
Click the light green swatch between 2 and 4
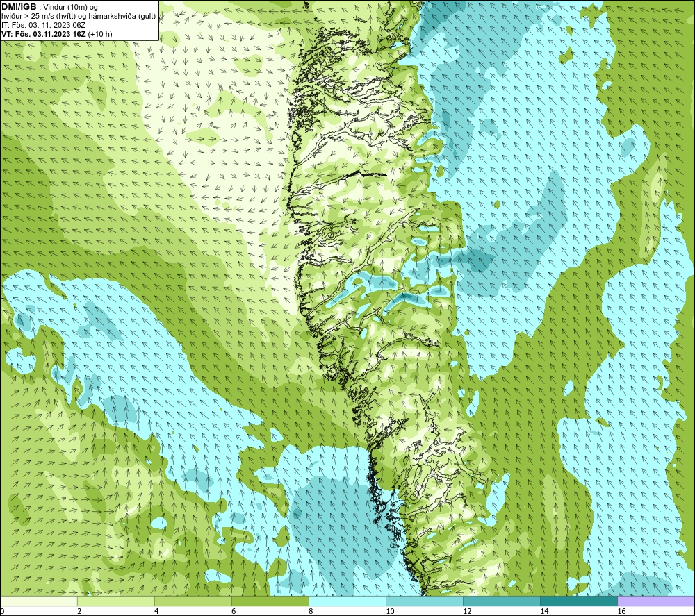[116, 601]
